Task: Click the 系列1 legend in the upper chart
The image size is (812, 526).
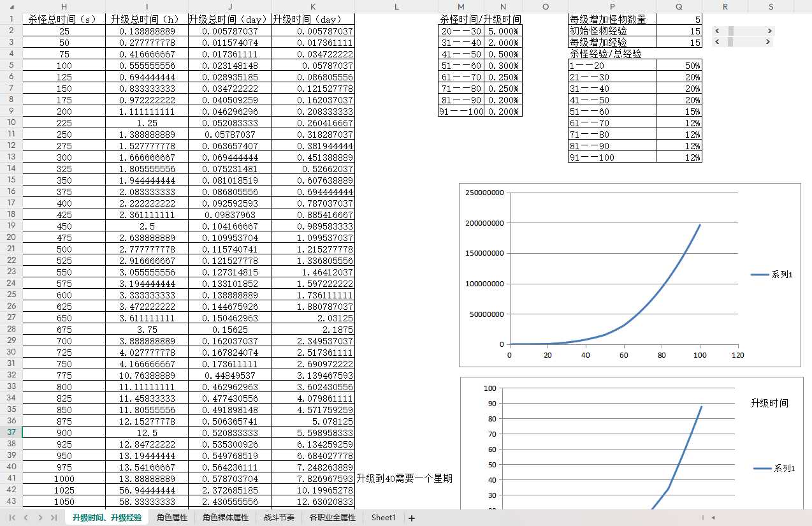Action: (771, 274)
